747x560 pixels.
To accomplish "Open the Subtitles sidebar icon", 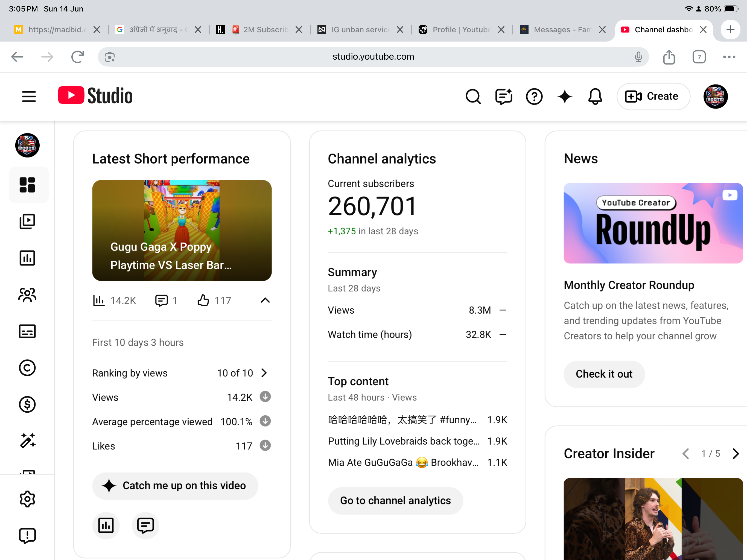I will 27,331.
